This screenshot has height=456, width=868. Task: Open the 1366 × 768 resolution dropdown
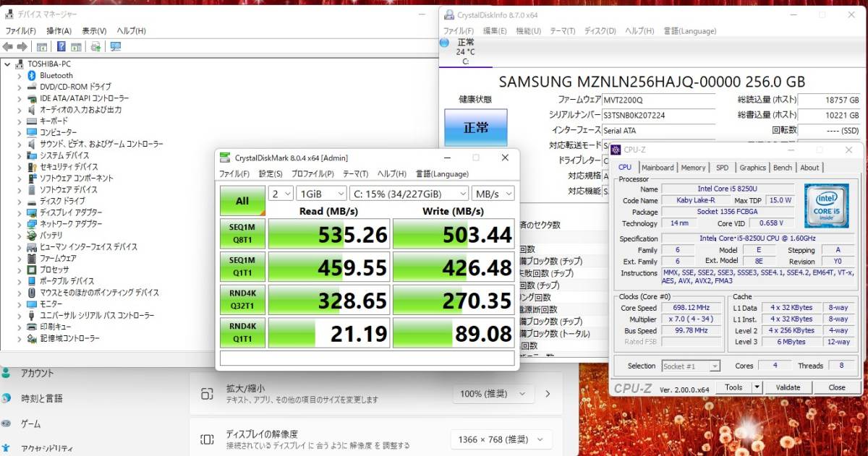pyautogui.click(x=501, y=439)
